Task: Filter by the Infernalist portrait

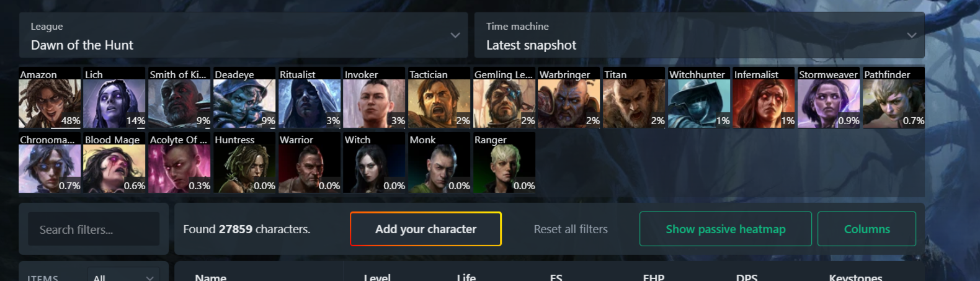Action: click(764, 97)
